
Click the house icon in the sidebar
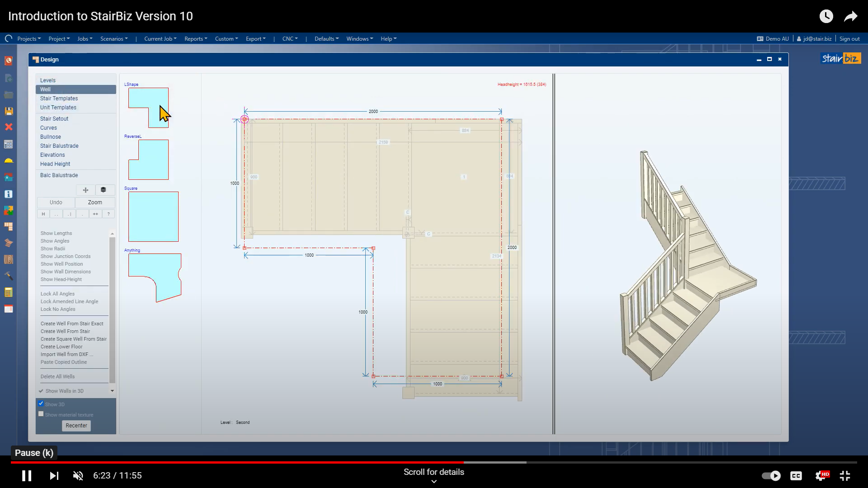(x=8, y=177)
